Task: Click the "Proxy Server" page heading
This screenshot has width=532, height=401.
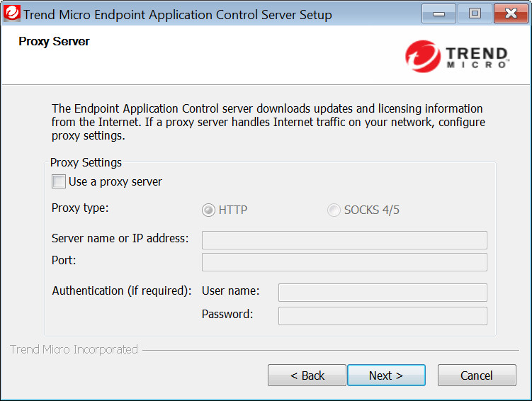Action: [55, 42]
